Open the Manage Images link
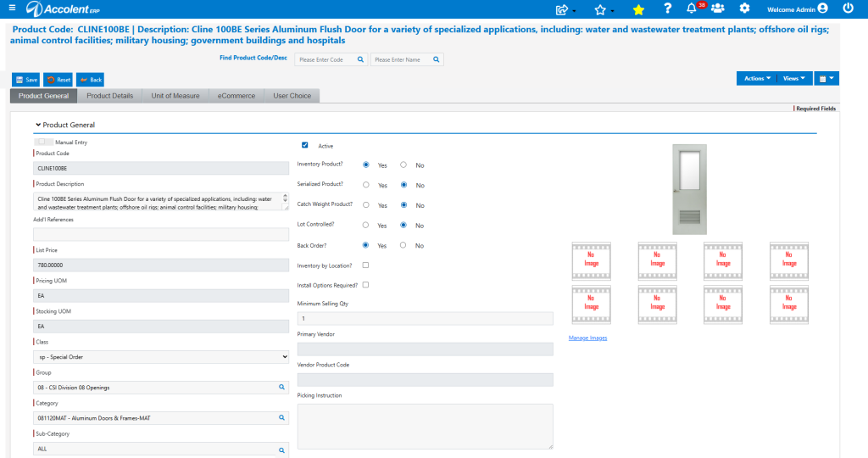The height and width of the screenshot is (458, 868). coord(587,338)
